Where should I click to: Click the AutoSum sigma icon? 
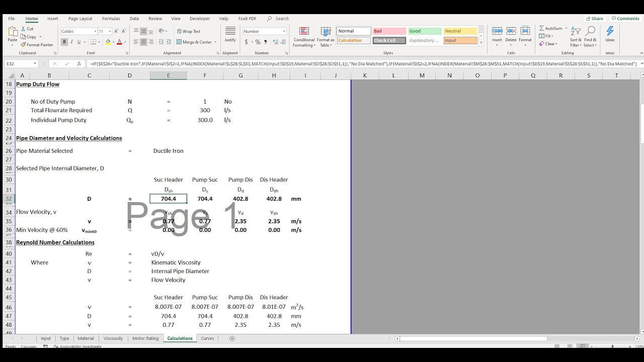point(542,29)
